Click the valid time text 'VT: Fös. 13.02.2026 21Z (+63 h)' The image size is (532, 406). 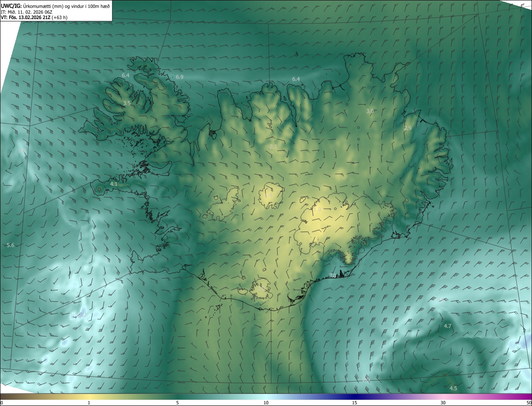pos(34,17)
